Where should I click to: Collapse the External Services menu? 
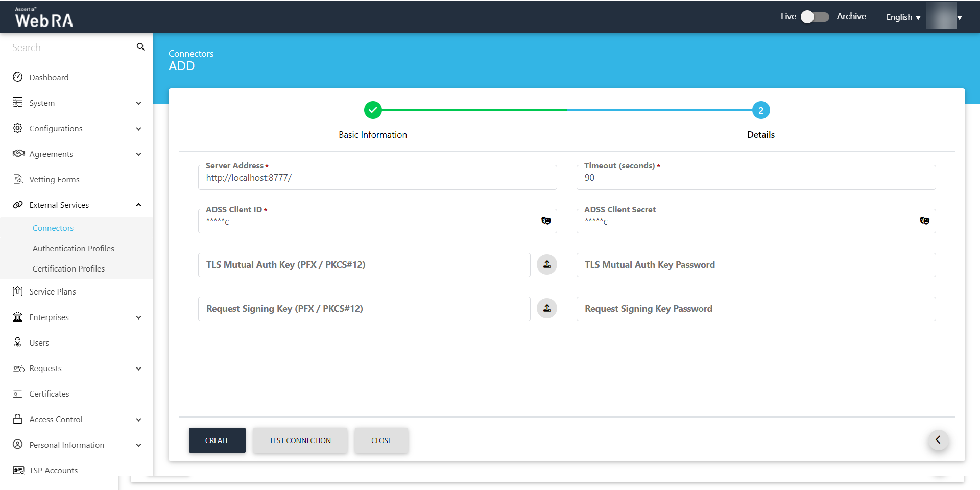coord(138,205)
